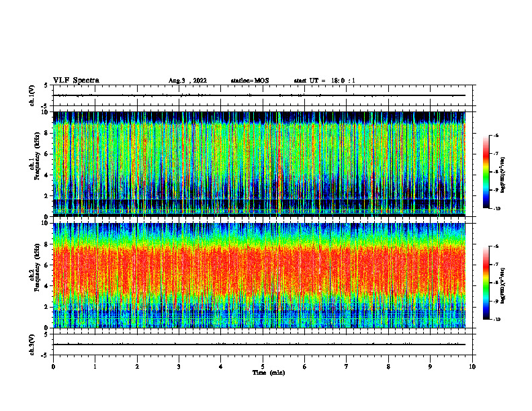Click the "-6" label on ch.1 colorbar
532x411 pixels.
click(x=496, y=136)
